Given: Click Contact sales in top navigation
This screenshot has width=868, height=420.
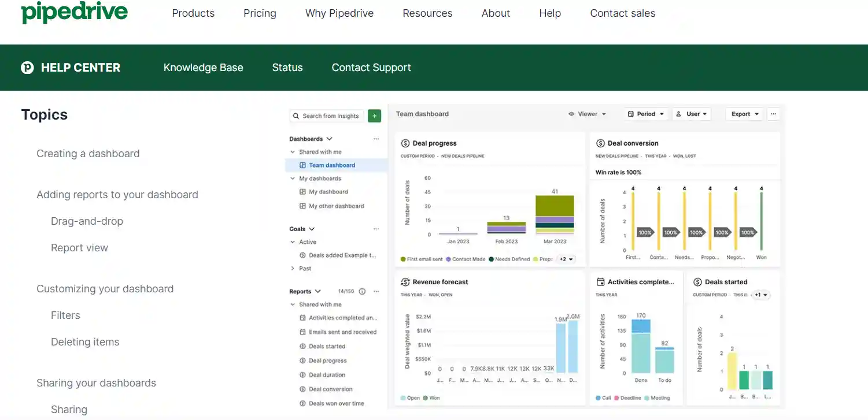Looking at the screenshot, I should click(x=622, y=13).
